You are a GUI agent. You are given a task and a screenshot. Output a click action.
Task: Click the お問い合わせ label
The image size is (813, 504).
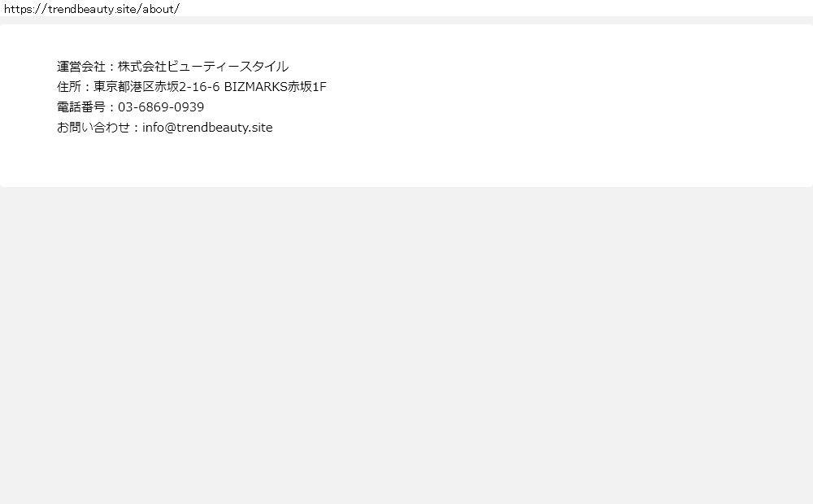point(93,128)
